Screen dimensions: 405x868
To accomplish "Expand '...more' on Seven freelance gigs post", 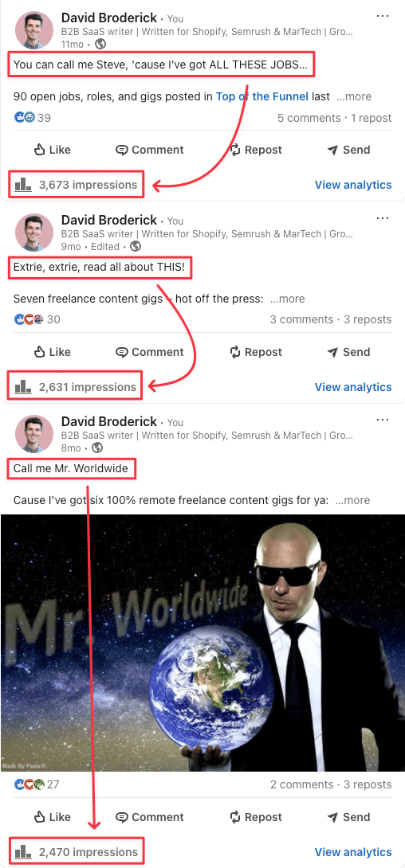I will tap(287, 299).
